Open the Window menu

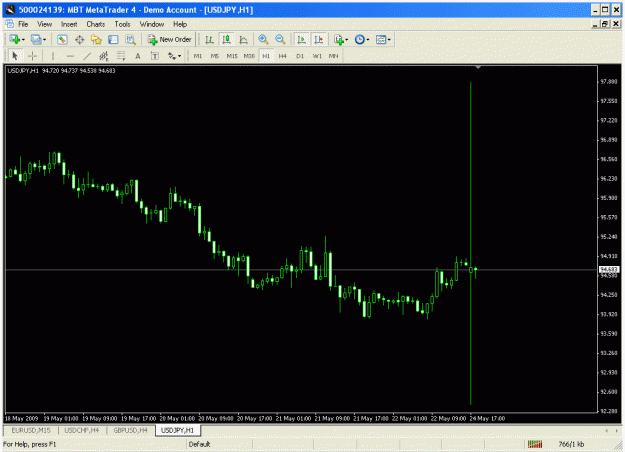151,24
